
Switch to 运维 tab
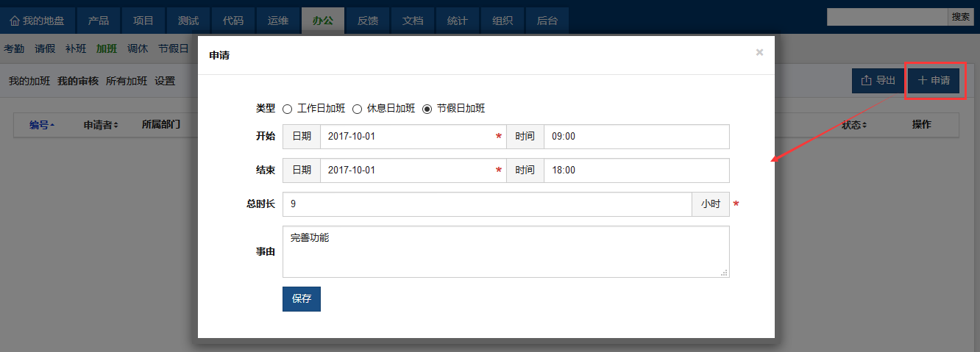278,21
